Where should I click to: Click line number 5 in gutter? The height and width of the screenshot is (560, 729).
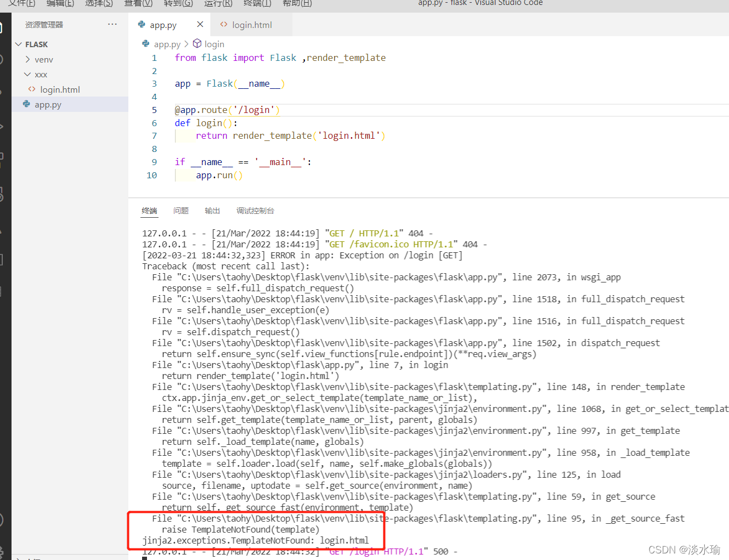pos(154,110)
